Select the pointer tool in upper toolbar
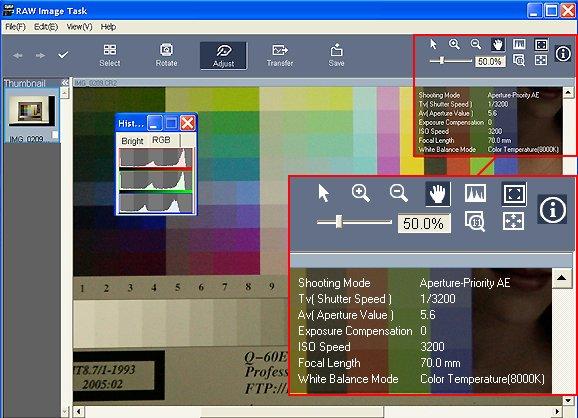The width and height of the screenshot is (578, 418). (433, 45)
